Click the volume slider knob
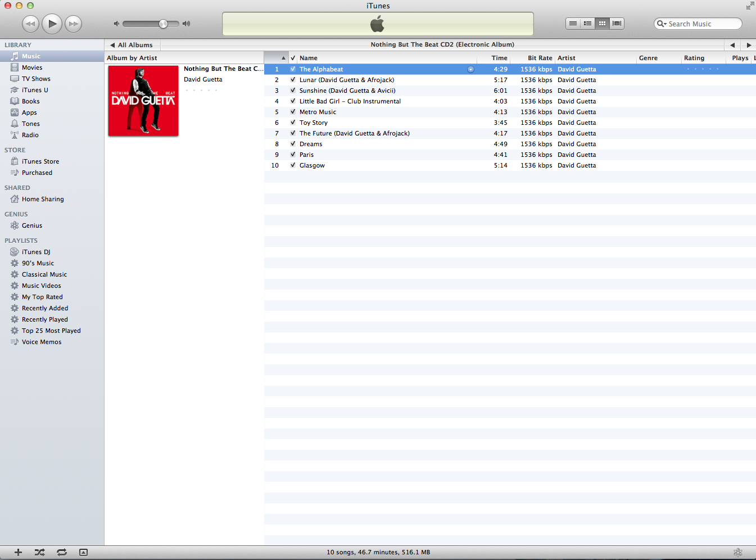 (163, 24)
